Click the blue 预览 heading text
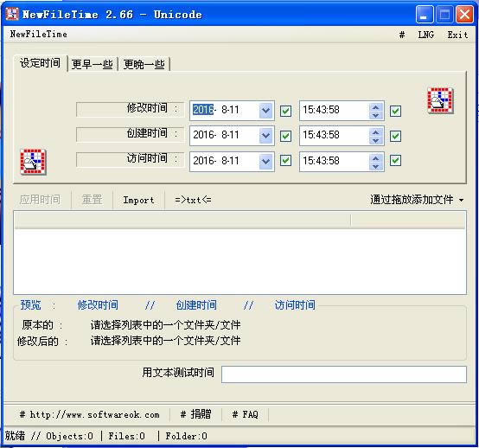 pyautogui.click(x=30, y=305)
